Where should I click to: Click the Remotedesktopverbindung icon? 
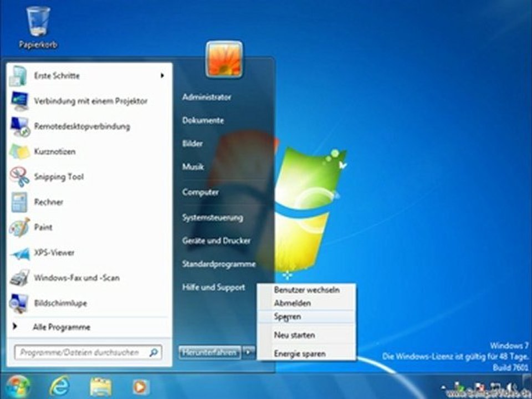pos(20,126)
